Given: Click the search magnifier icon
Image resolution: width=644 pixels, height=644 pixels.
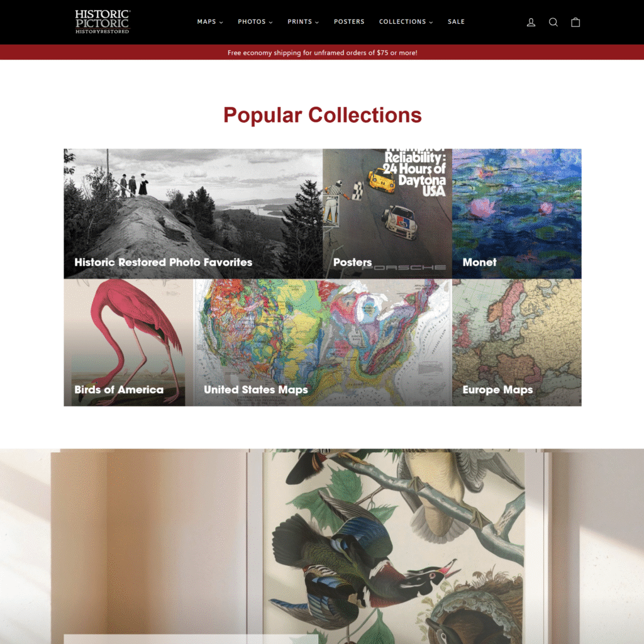Looking at the screenshot, I should 553,22.
